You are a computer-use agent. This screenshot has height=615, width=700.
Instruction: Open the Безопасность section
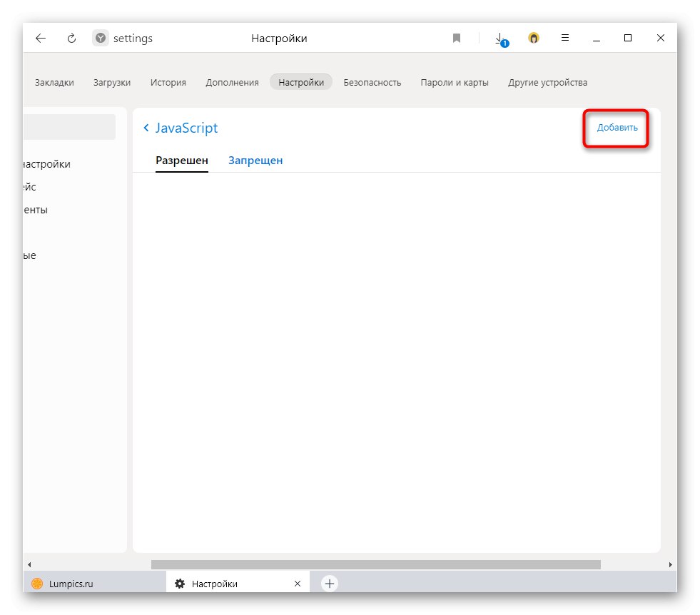click(372, 83)
